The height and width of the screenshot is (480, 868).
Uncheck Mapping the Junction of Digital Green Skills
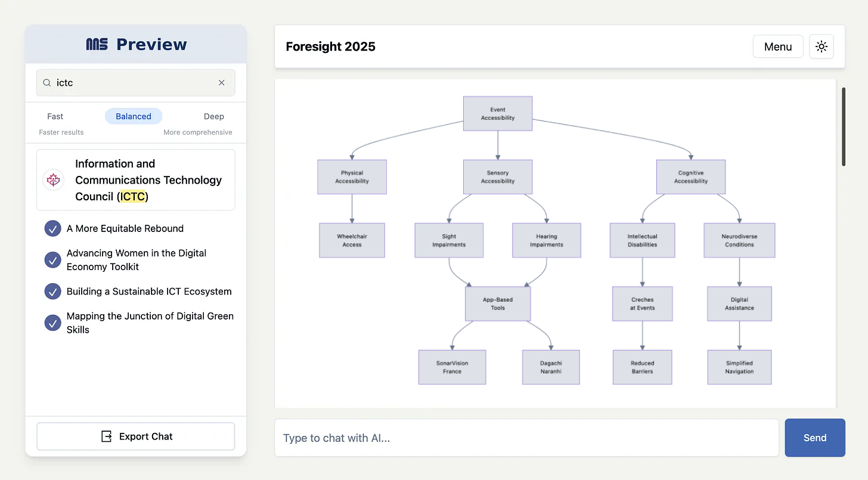tap(53, 323)
